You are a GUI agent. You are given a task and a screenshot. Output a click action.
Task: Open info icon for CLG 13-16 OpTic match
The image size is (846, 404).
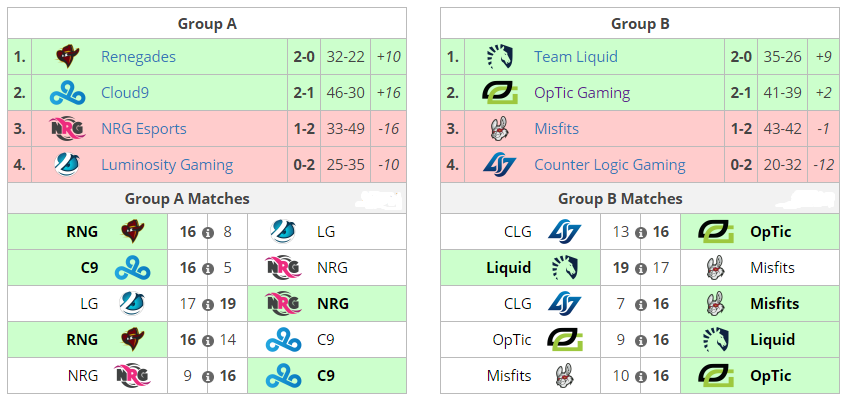640,232
